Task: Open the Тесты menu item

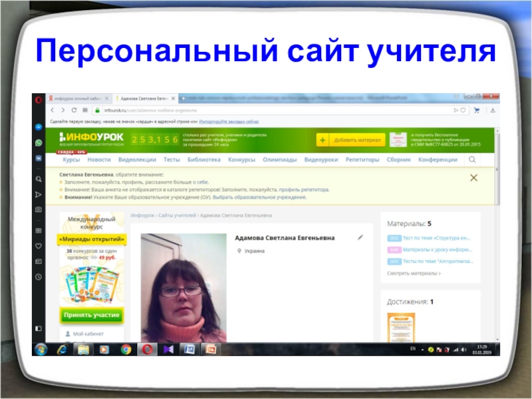Action: [172, 160]
